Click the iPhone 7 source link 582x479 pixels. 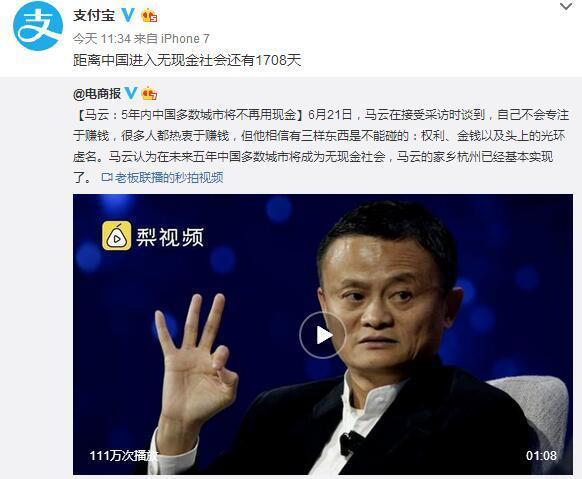[185, 39]
